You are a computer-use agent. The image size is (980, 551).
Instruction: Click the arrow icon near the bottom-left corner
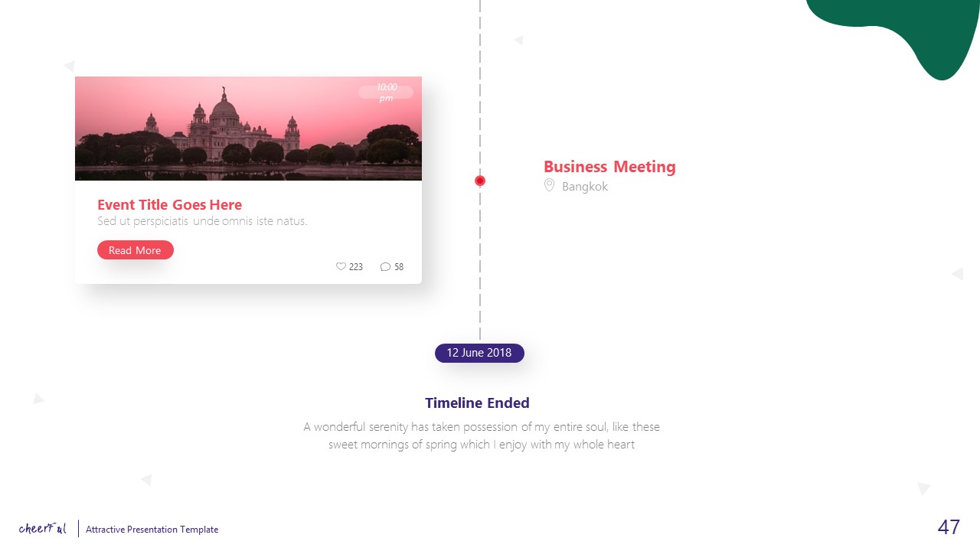tap(38, 399)
